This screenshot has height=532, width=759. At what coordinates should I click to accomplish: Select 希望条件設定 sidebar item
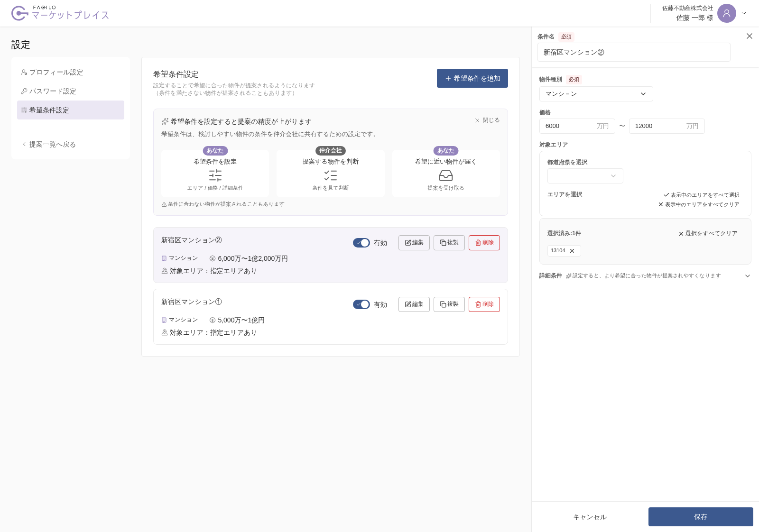(71, 110)
